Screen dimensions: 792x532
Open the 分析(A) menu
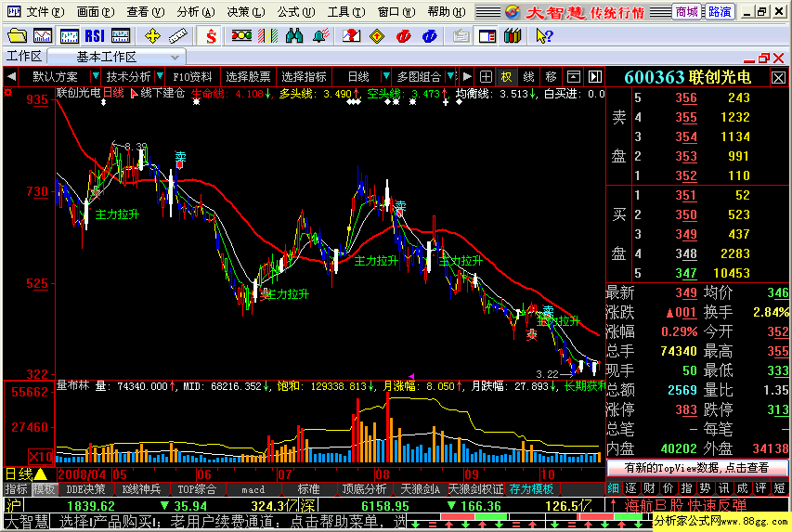tap(196, 12)
